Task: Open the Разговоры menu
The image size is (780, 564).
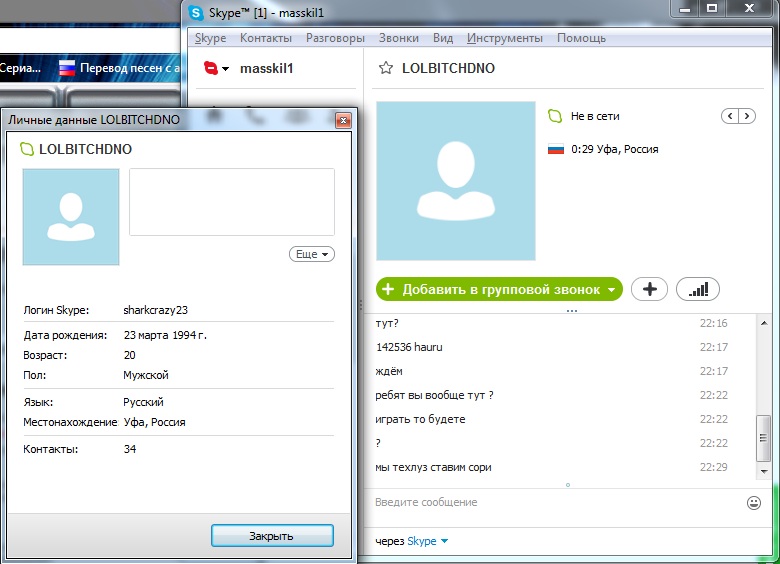Action: (x=335, y=38)
